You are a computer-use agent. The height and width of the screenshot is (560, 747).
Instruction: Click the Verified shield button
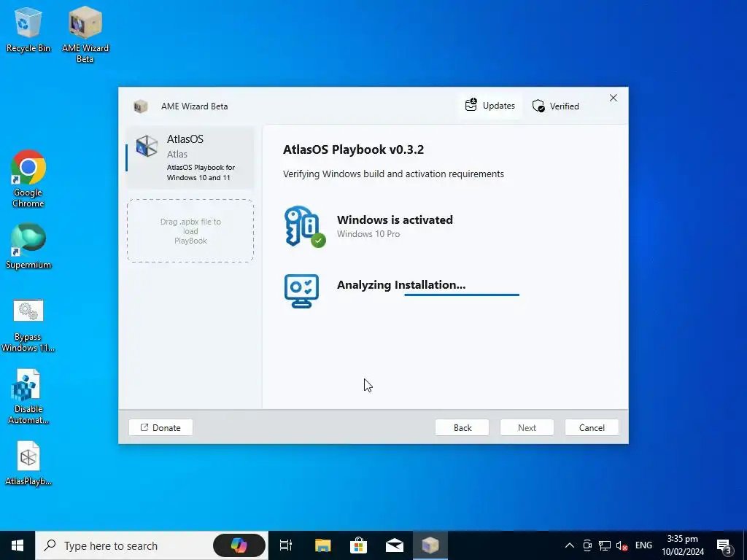[556, 106]
